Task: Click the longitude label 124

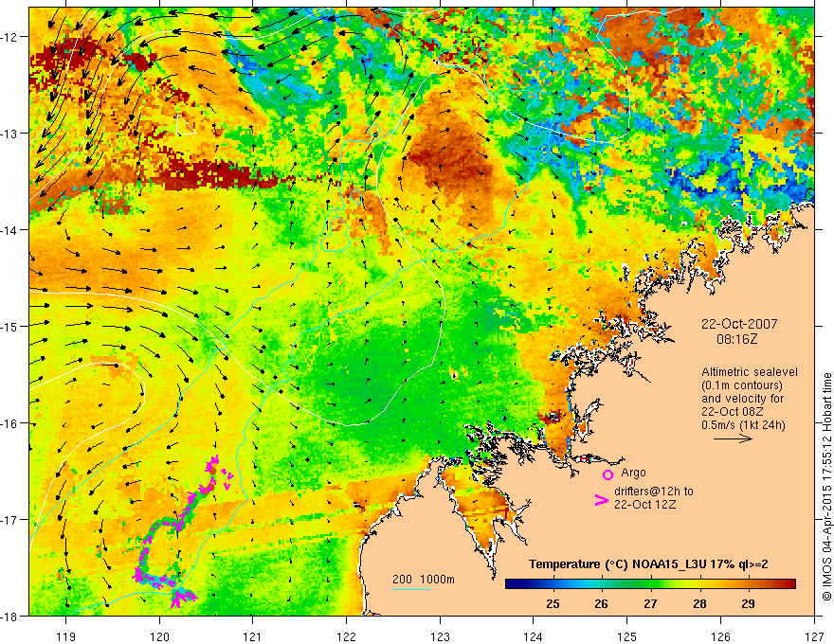Action: [x=534, y=636]
